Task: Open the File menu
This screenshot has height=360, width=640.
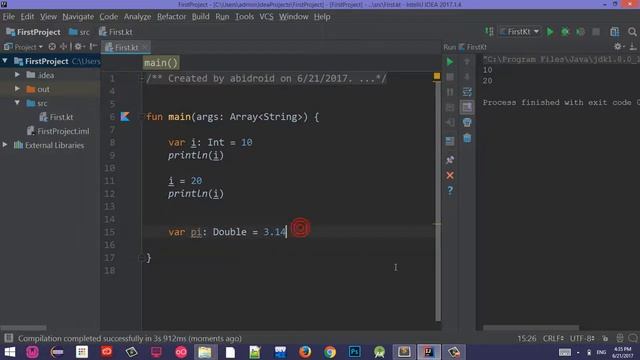Action: point(9,17)
